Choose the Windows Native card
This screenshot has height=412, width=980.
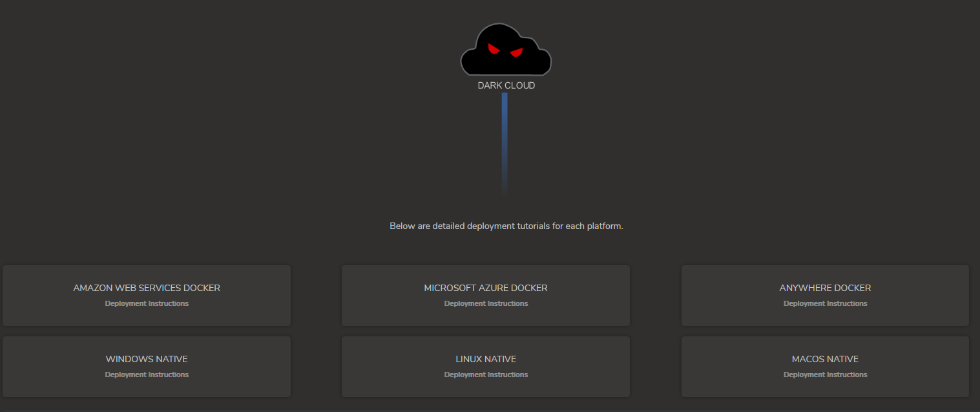coord(147,367)
